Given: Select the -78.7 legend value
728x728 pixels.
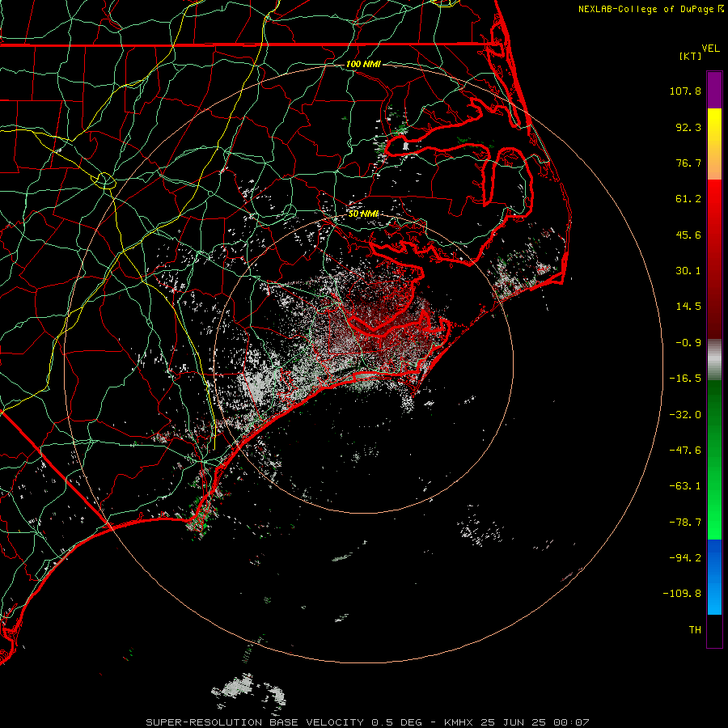Looking at the screenshot, I should [x=685, y=523].
